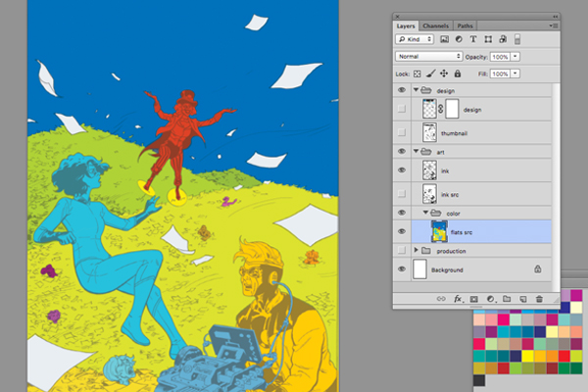Show the thumbnail layer
Image resolution: width=588 pixels, height=392 pixels.
[402, 132]
